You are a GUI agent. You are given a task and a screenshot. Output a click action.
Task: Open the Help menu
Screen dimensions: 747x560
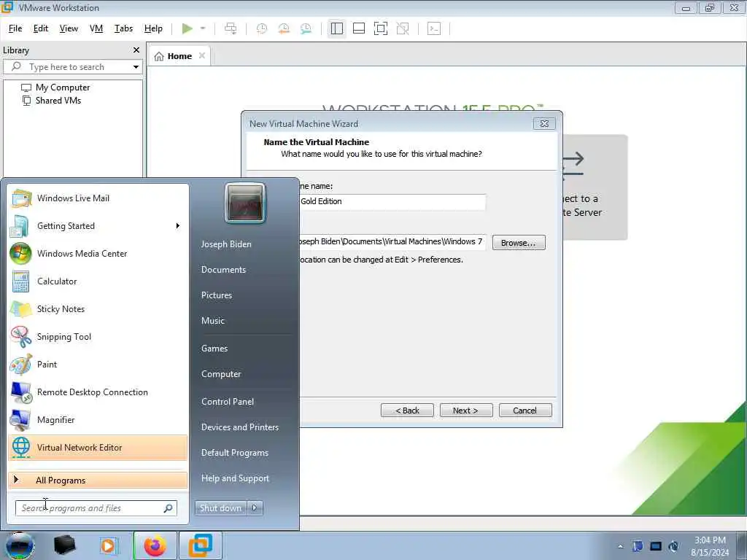point(153,28)
